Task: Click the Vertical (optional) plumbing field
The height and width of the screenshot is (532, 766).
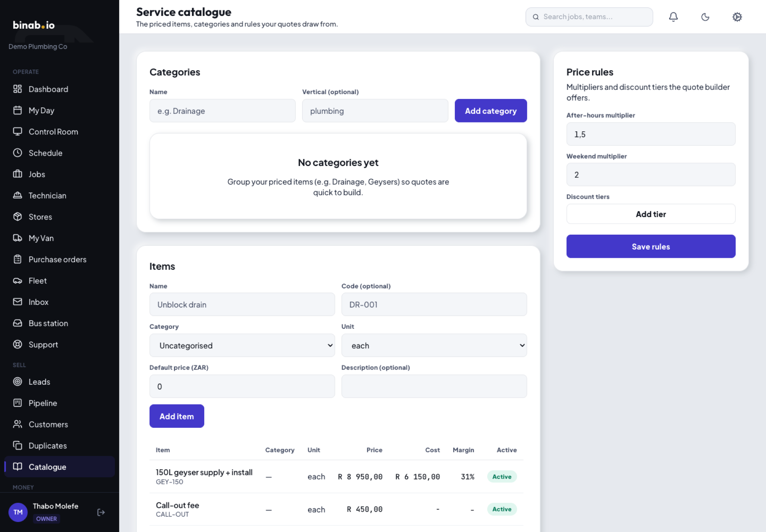Action: (x=375, y=111)
